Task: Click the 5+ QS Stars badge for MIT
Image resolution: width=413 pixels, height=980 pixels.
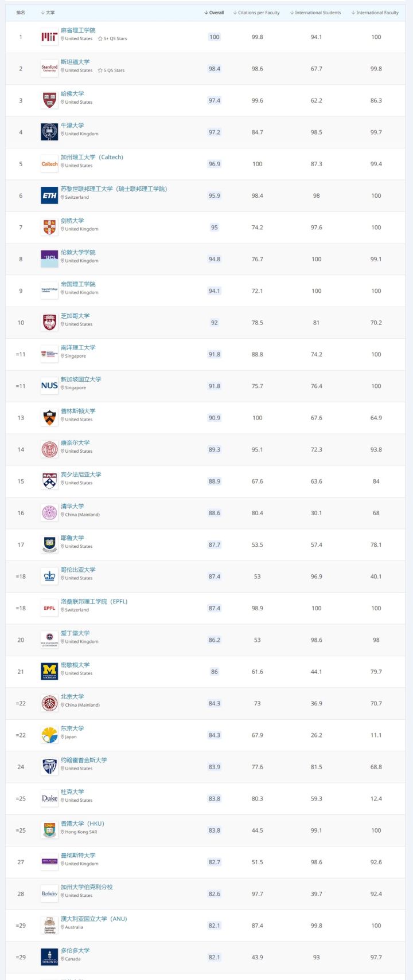Action: (112, 39)
